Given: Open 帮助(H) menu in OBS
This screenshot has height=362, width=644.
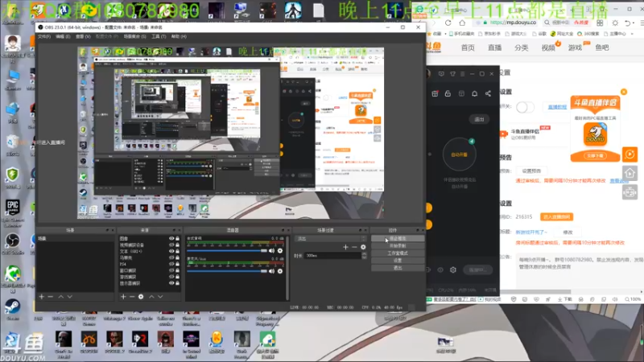Looking at the screenshot, I should pos(179,36).
